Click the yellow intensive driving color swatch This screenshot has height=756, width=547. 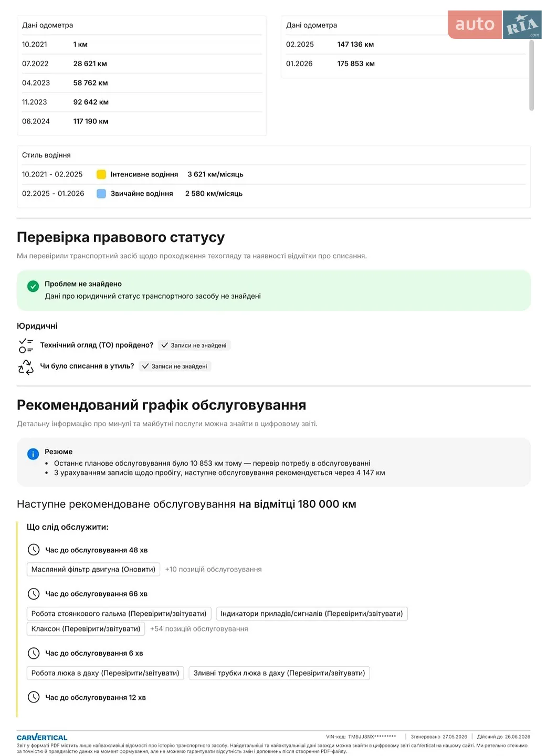click(x=101, y=174)
